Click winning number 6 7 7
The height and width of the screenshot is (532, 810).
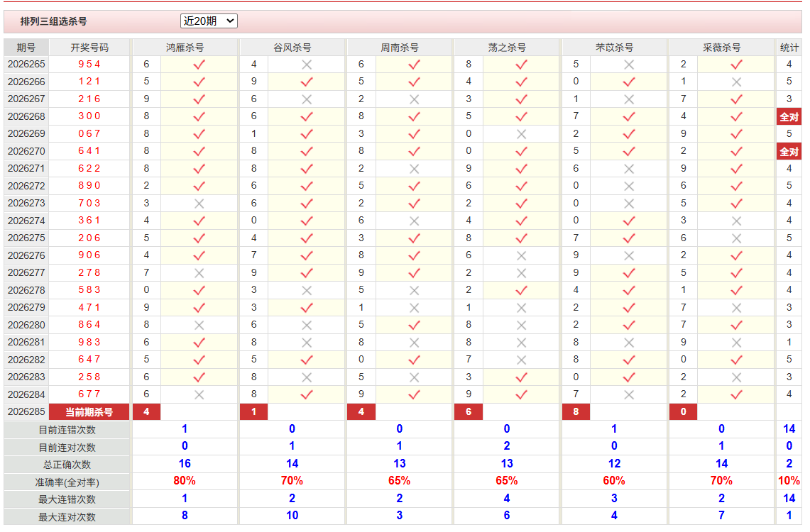coord(89,394)
